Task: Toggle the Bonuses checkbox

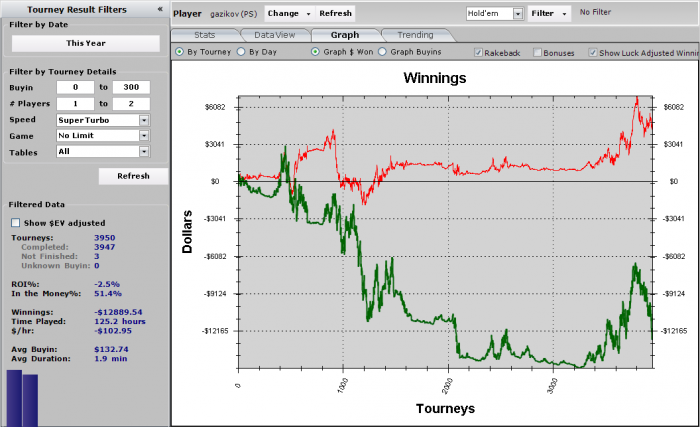Action: (x=538, y=53)
